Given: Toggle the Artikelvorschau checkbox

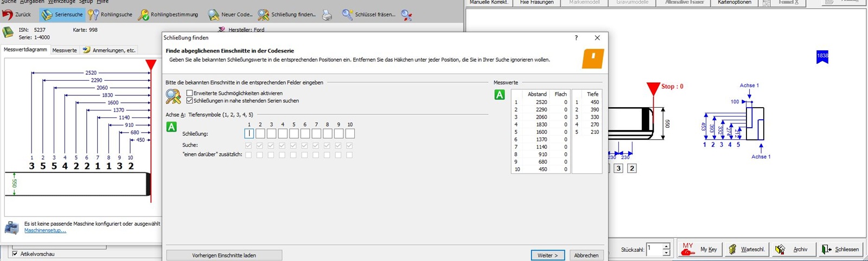Looking at the screenshot, I should pos(15,253).
